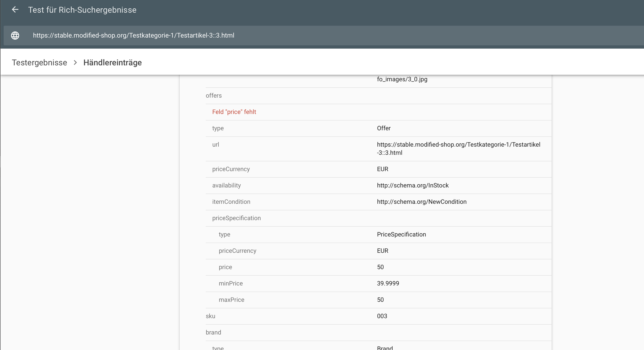
Task: Go to Testergebnisse breadcrumb
Action: 40,63
